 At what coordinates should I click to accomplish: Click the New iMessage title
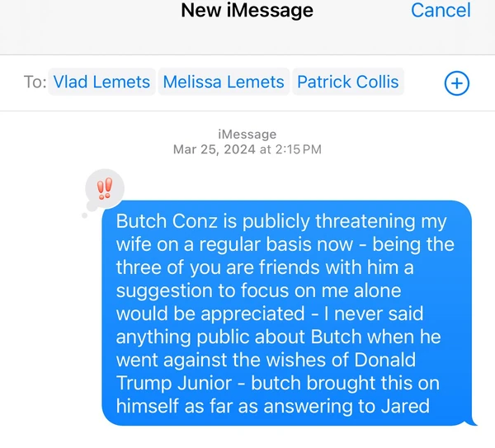(x=247, y=10)
